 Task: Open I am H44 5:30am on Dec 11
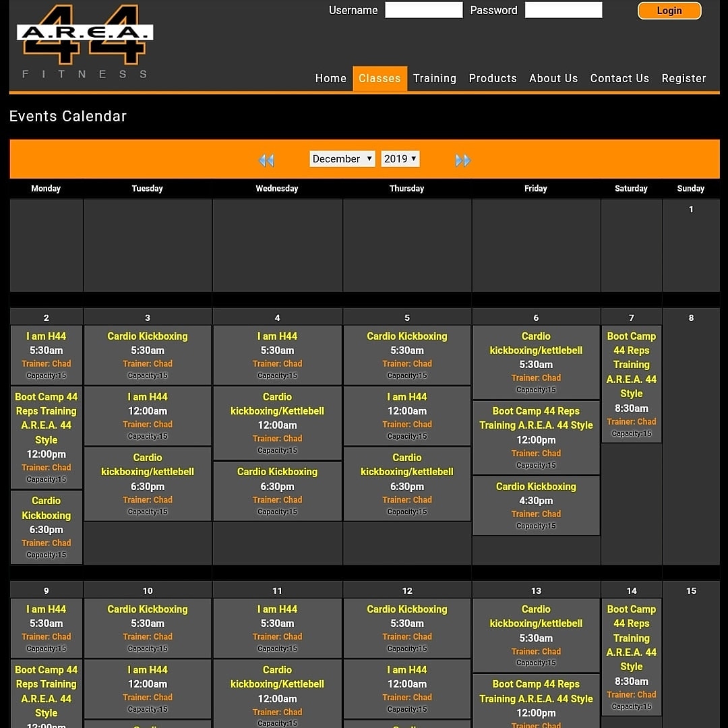click(x=277, y=628)
